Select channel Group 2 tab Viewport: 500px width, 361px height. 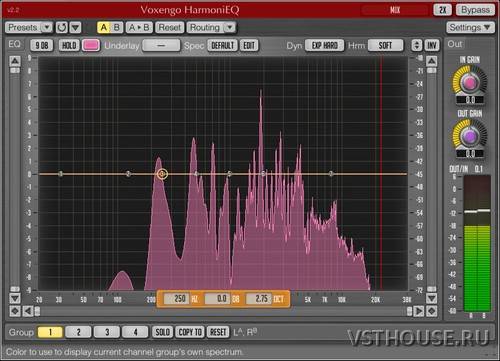(x=78, y=332)
